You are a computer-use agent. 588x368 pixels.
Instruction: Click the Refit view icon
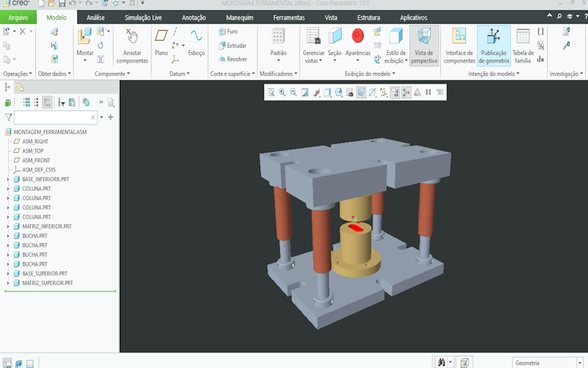[x=270, y=92]
